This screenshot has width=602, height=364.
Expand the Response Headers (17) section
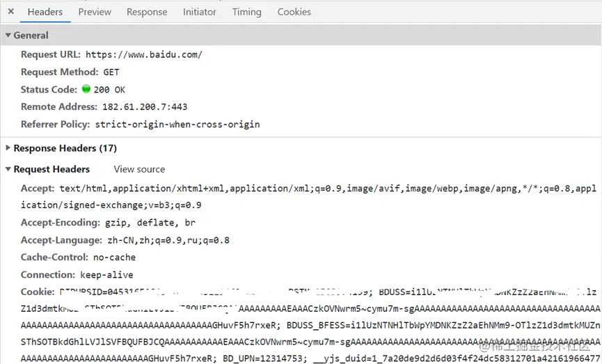(x=8, y=148)
